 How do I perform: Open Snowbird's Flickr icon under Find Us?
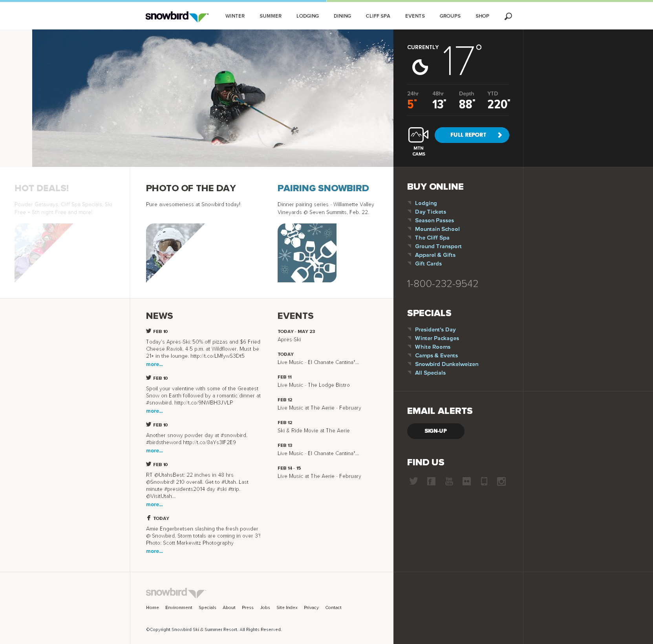coord(466,481)
